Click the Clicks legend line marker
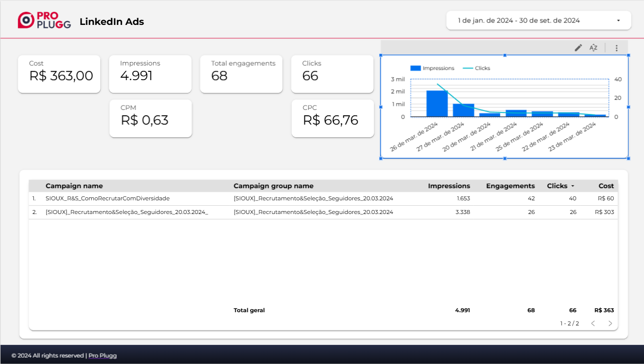 (x=468, y=68)
